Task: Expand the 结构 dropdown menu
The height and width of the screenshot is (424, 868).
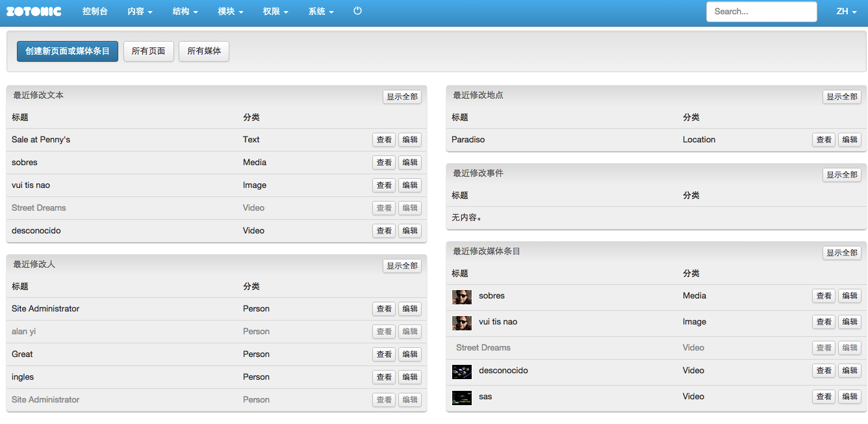Action: point(185,12)
